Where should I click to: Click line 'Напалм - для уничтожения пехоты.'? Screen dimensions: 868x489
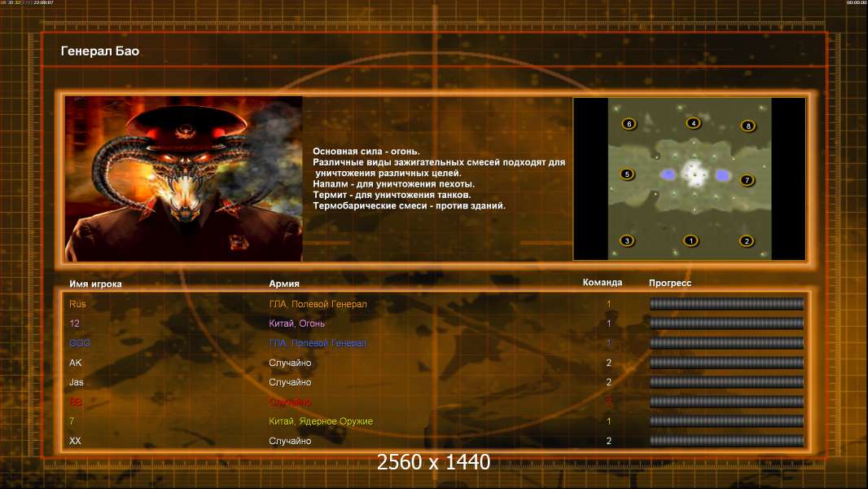[393, 184]
